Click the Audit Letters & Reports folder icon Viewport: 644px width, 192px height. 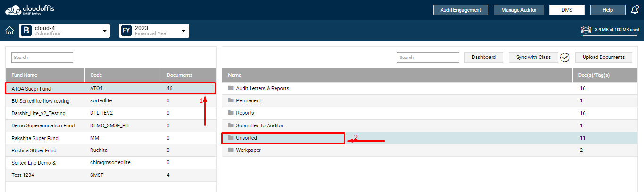coord(231,88)
